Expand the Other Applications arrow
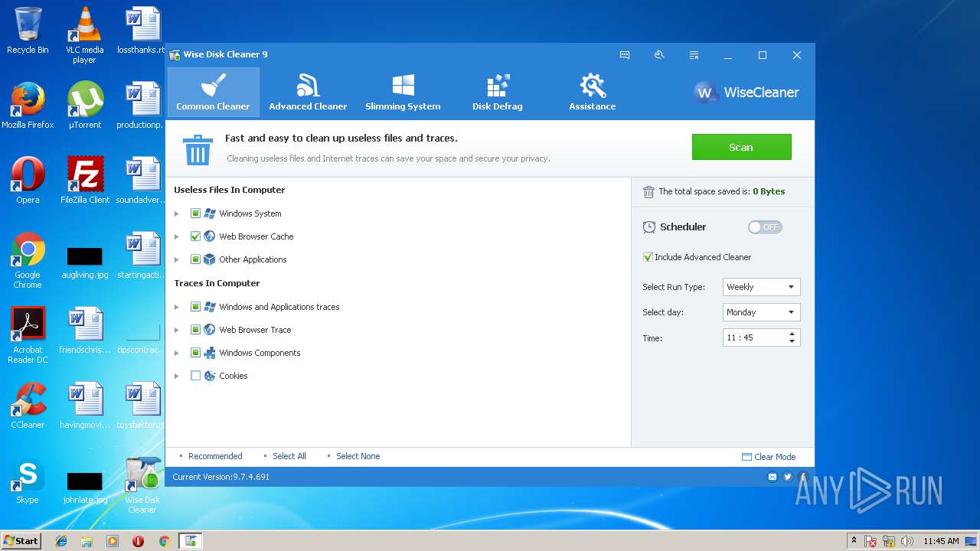Viewport: 980px width, 551px height. [x=177, y=259]
